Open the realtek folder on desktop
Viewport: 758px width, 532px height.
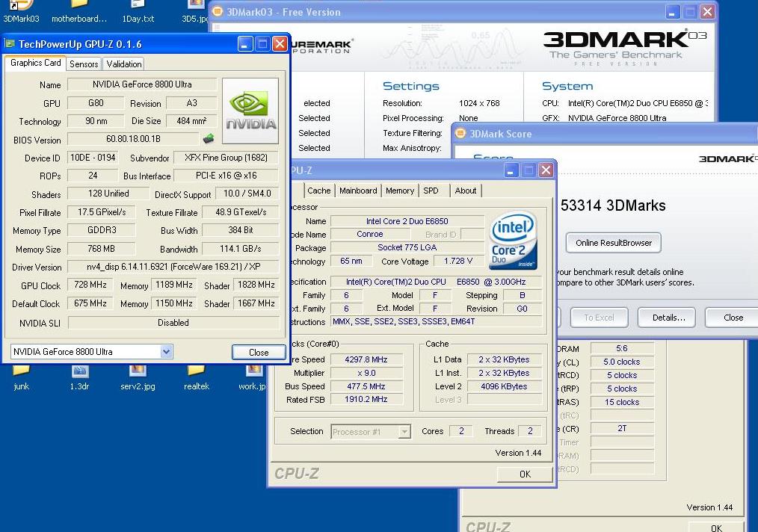197,378
